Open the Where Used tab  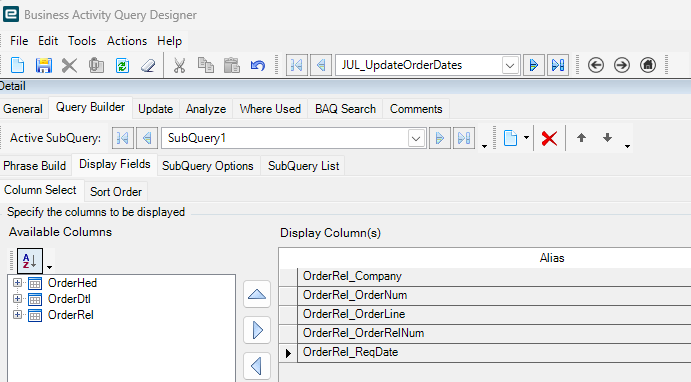[x=270, y=109]
